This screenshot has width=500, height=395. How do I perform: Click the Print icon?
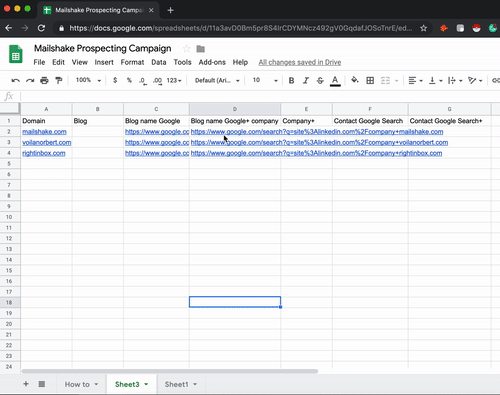point(44,80)
